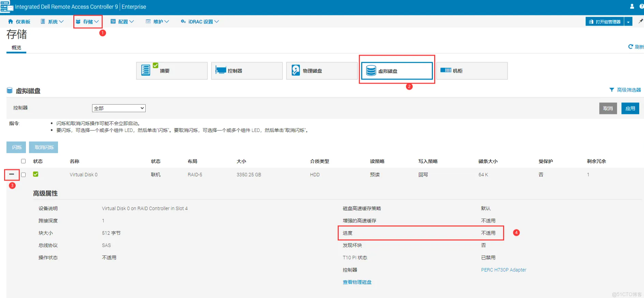The width and height of the screenshot is (644, 298).
Task: Expand the 存储 storage menu
Action: (88, 22)
